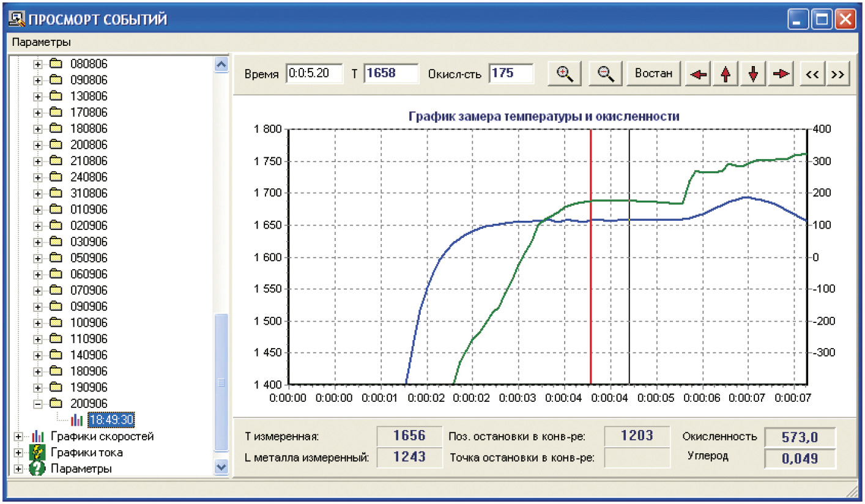865x504 pixels.
Task: Pan chart left with red arrow
Action: click(x=698, y=74)
